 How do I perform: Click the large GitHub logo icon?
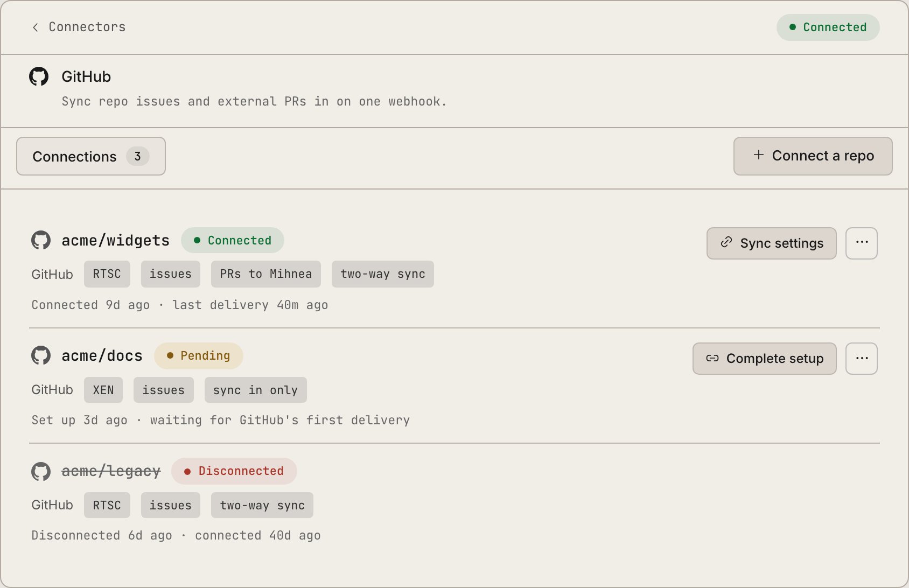tap(39, 76)
